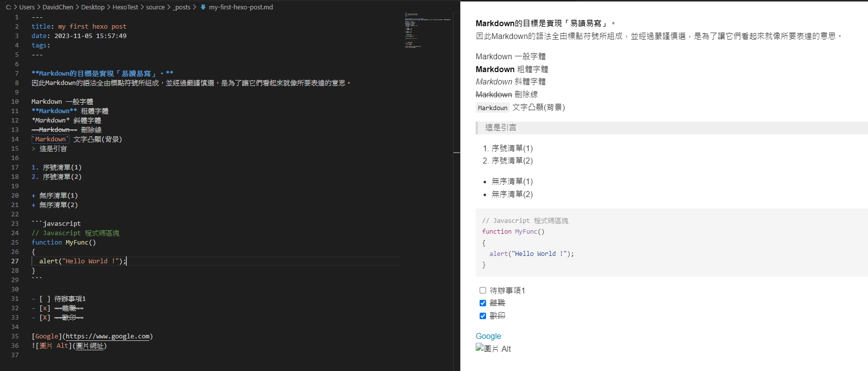The image size is (868, 371).
Task: Click the https://www.google.com URL in editor
Action: tap(108, 336)
